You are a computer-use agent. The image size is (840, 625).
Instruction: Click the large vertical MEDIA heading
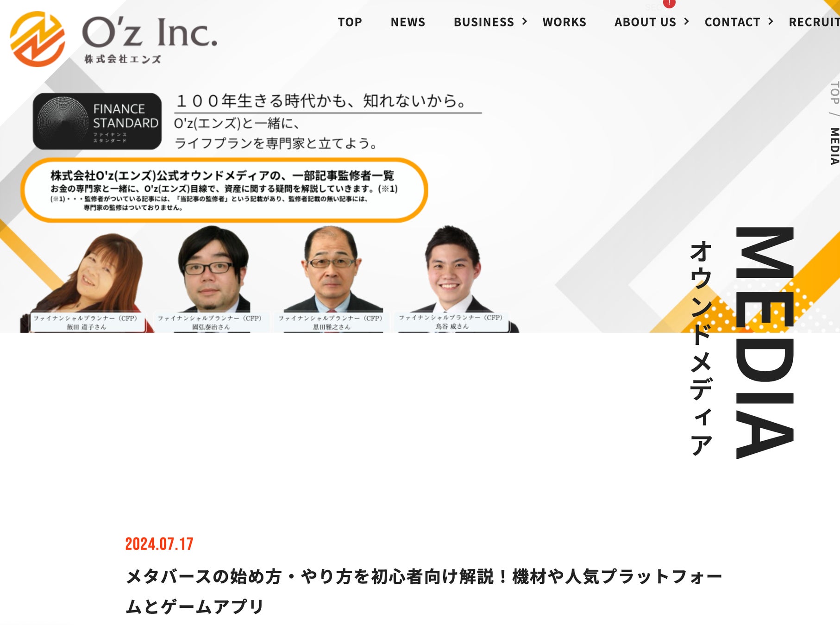coord(765,343)
